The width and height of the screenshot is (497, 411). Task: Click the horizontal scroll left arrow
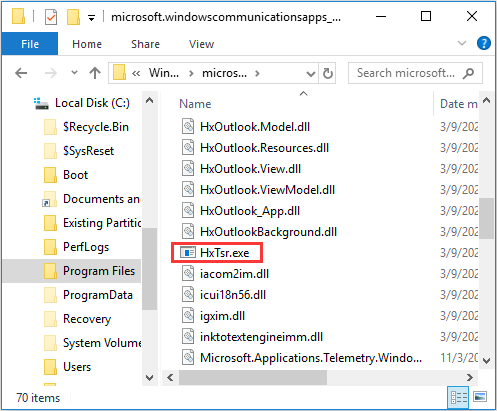tap(170, 378)
